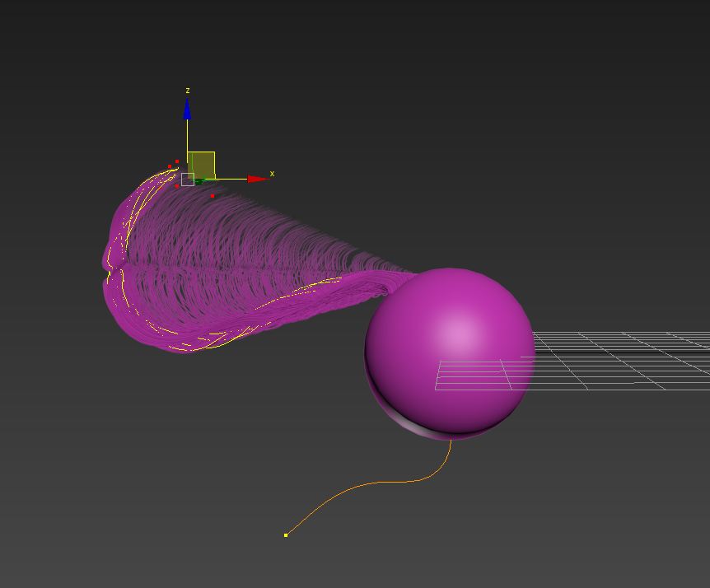Viewport: 710px width, 588px height.
Task: Click the vertical yellow Z-axis shaft line
Action: [187, 136]
